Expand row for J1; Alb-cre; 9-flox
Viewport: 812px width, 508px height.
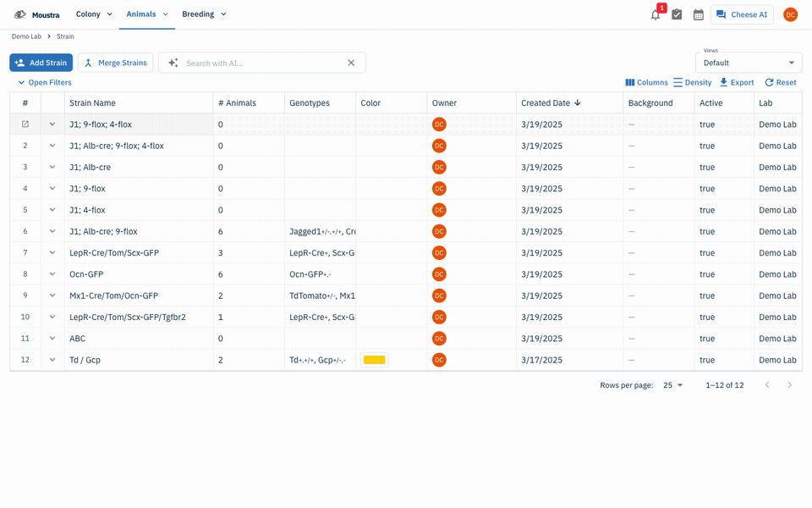(52, 231)
